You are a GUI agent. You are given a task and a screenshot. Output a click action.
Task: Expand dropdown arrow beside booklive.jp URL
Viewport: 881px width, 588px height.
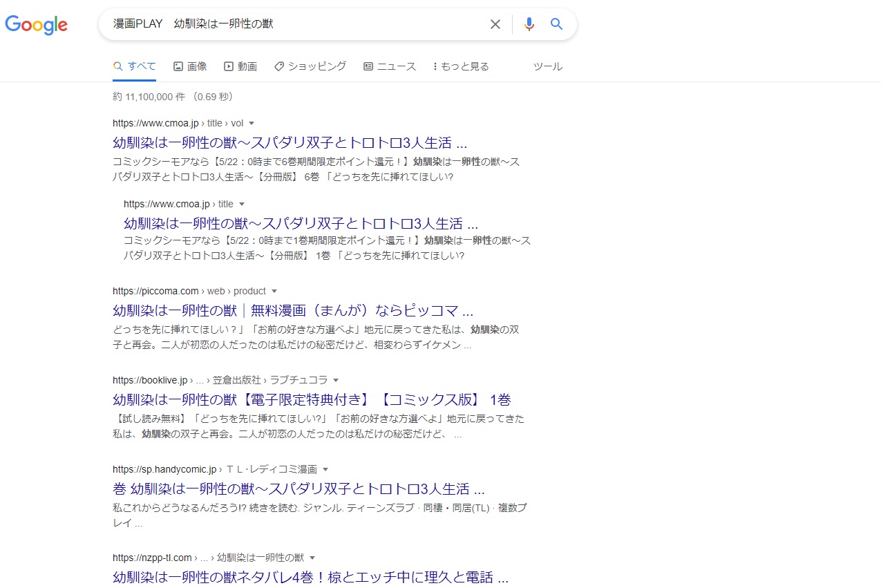pyautogui.click(x=336, y=381)
